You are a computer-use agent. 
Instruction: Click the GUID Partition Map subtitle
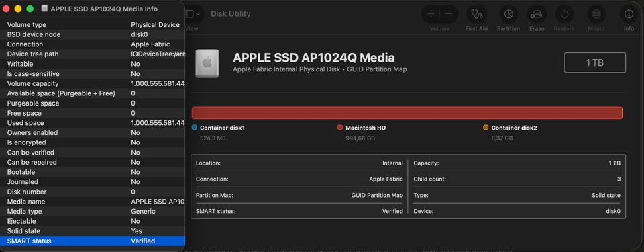tap(377, 69)
